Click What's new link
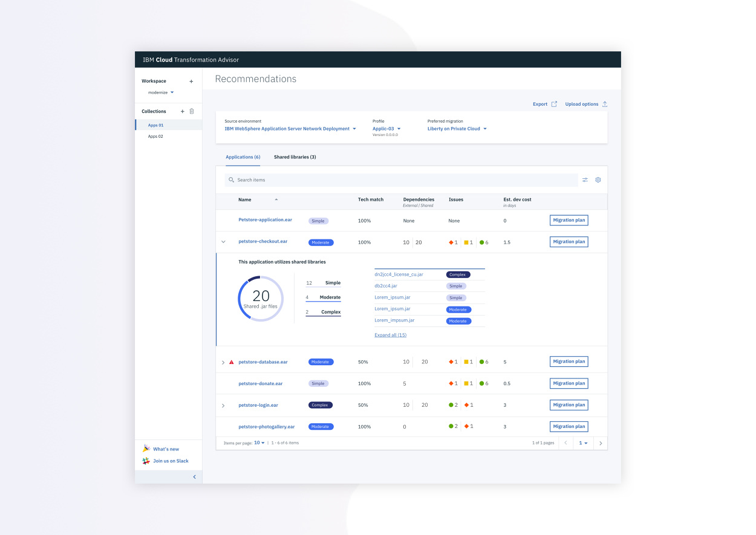 (x=166, y=449)
